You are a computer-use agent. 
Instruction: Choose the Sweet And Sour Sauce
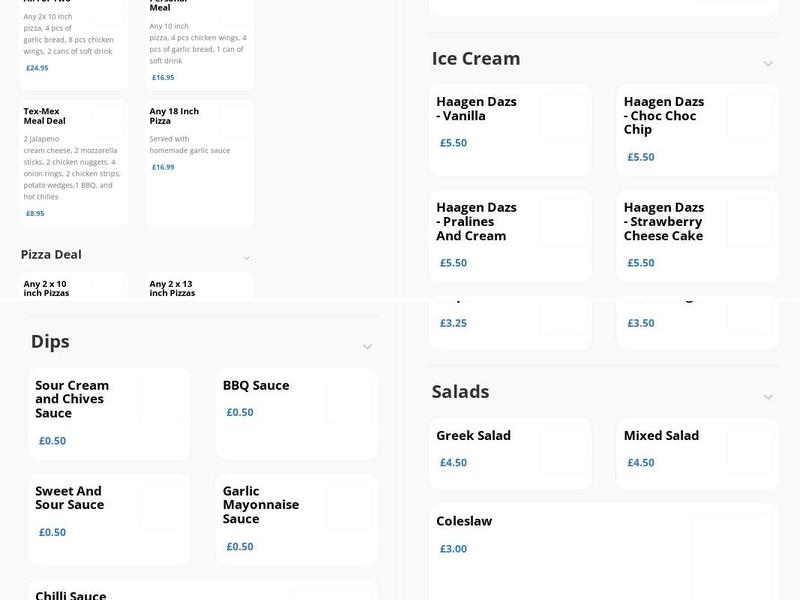point(110,518)
